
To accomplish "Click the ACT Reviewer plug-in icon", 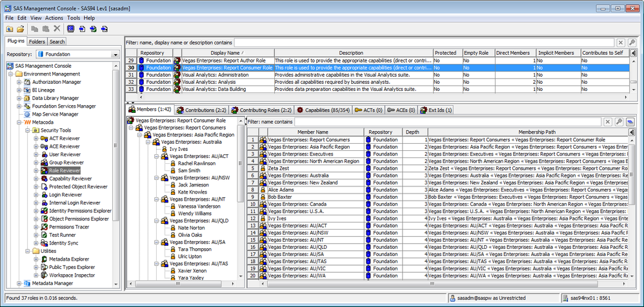I will pyautogui.click(x=45, y=138).
